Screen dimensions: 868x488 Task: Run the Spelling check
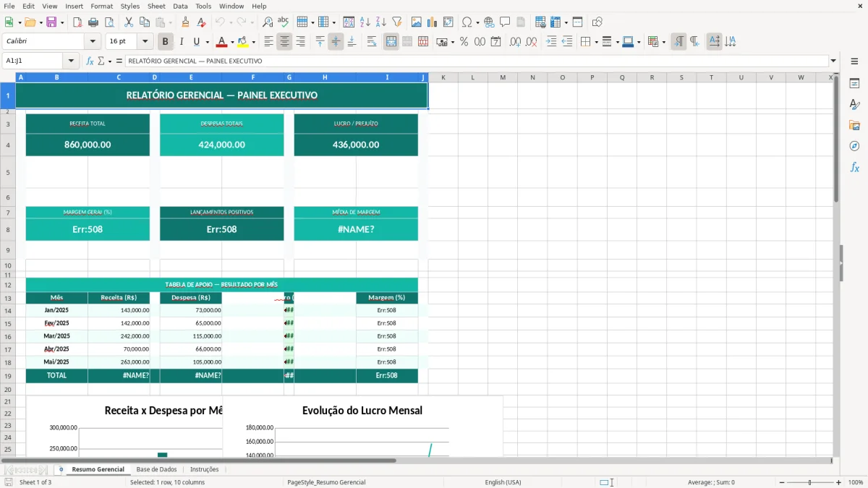click(x=284, y=22)
